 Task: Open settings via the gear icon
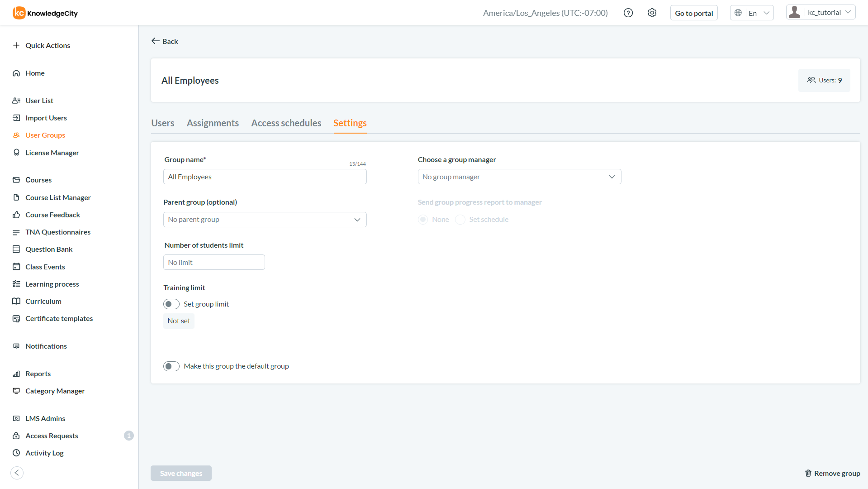(652, 13)
